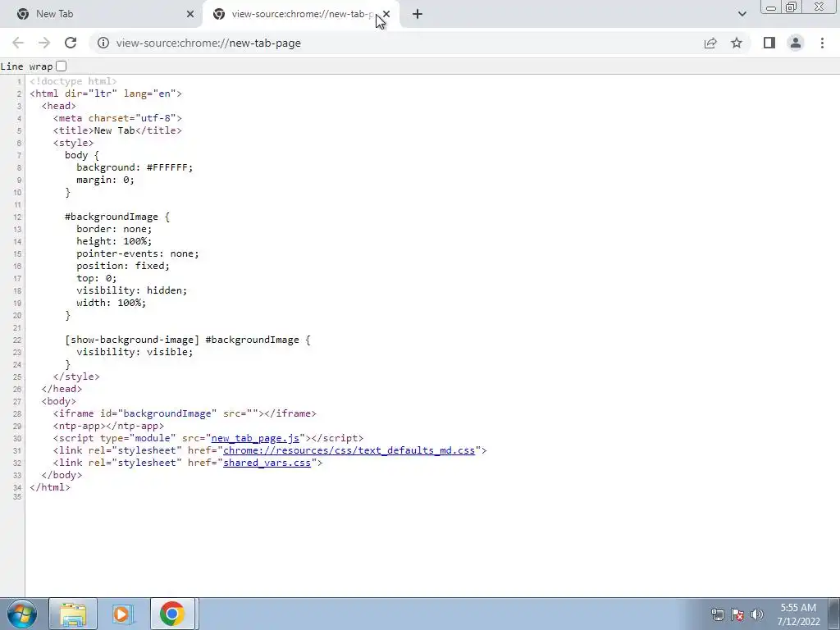
Task: Click the "position: fixed;" line
Action: click(x=123, y=267)
